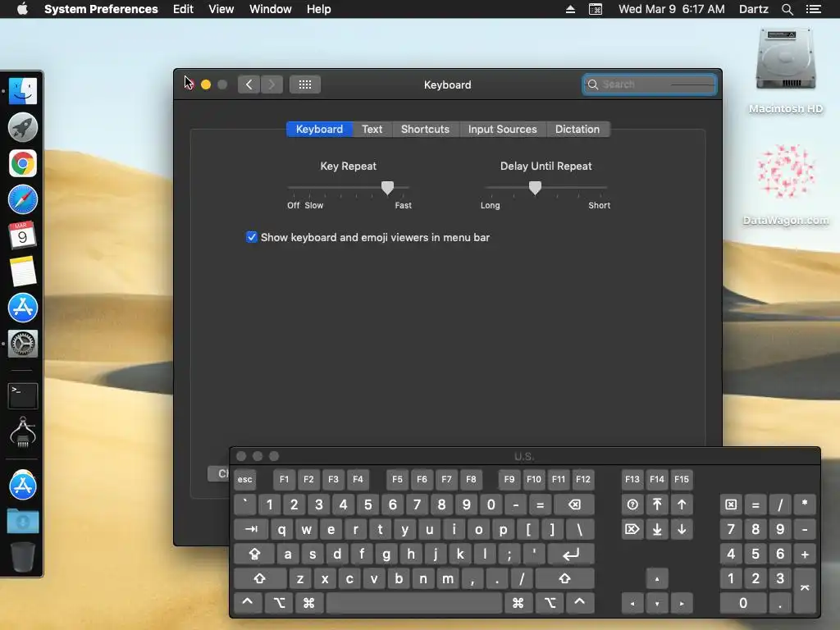The width and height of the screenshot is (840, 630).
Task: Uncheck Show keyboard and emoji viewers checkbox
Action: coord(251,237)
